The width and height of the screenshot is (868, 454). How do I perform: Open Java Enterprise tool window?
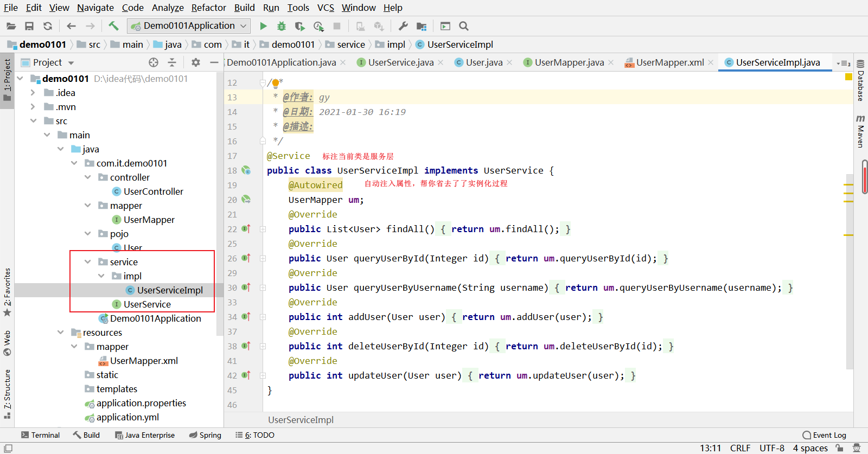[x=145, y=435]
